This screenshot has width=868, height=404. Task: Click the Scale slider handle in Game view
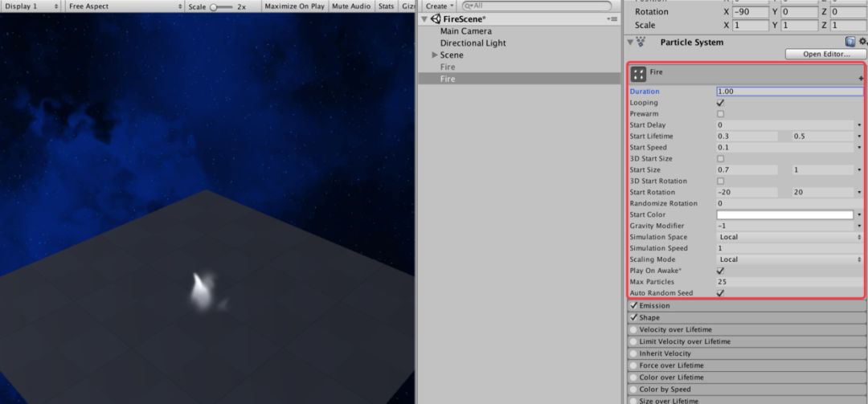pyautogui.click(x=214, y=6)
